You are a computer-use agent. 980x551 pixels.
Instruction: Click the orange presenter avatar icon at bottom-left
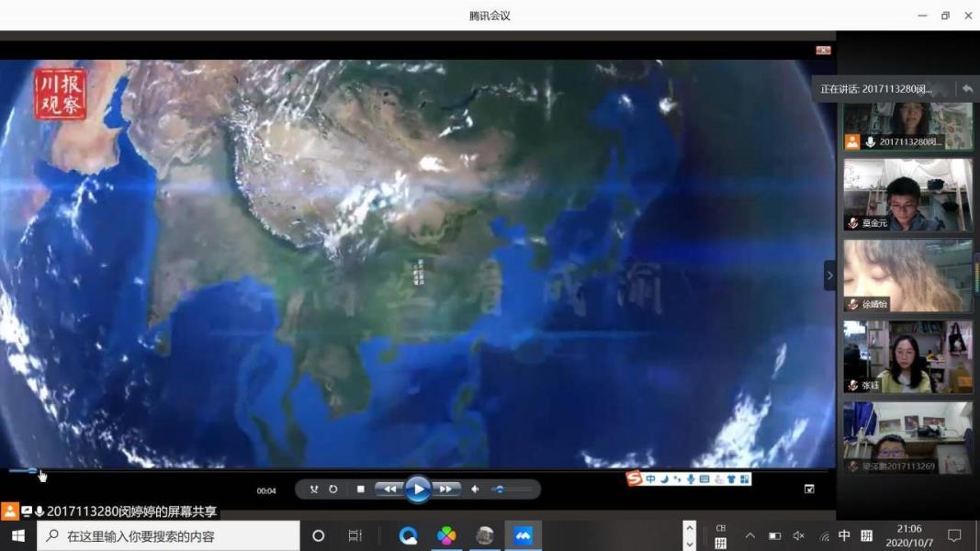click(10, 511)
